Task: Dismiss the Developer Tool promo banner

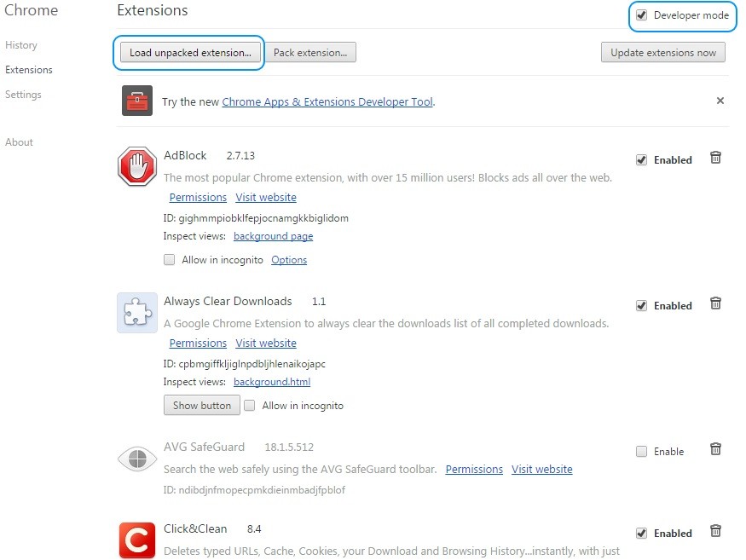Action: point(720,101)
